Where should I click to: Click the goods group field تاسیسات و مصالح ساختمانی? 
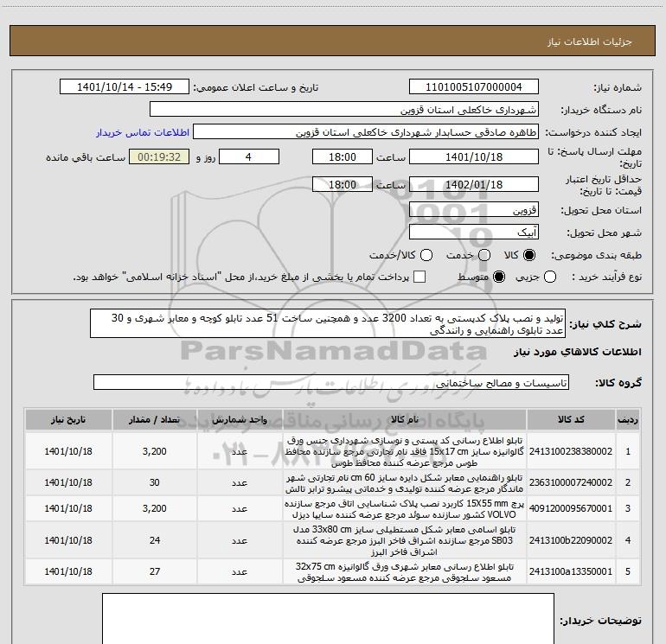click(x=331, y=382)
